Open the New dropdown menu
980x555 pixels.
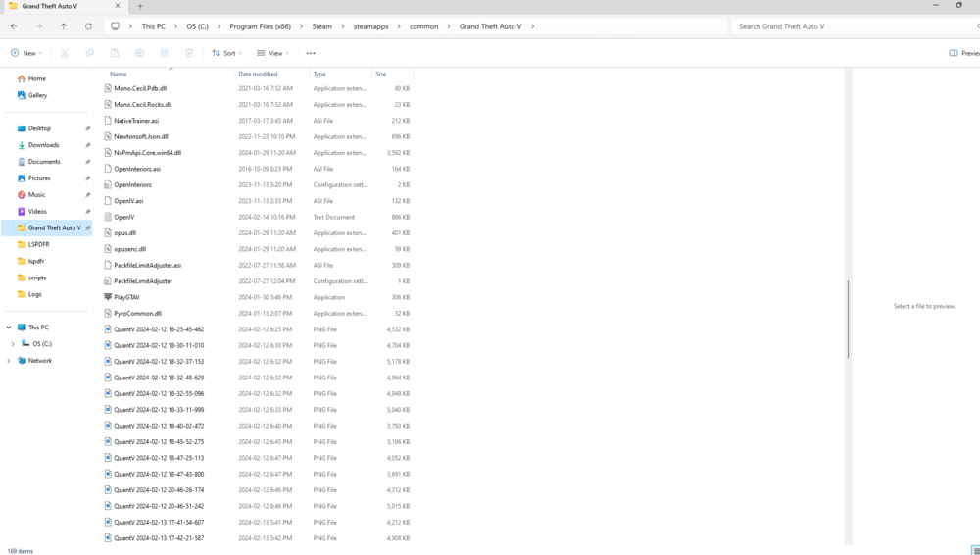[26, 53]
